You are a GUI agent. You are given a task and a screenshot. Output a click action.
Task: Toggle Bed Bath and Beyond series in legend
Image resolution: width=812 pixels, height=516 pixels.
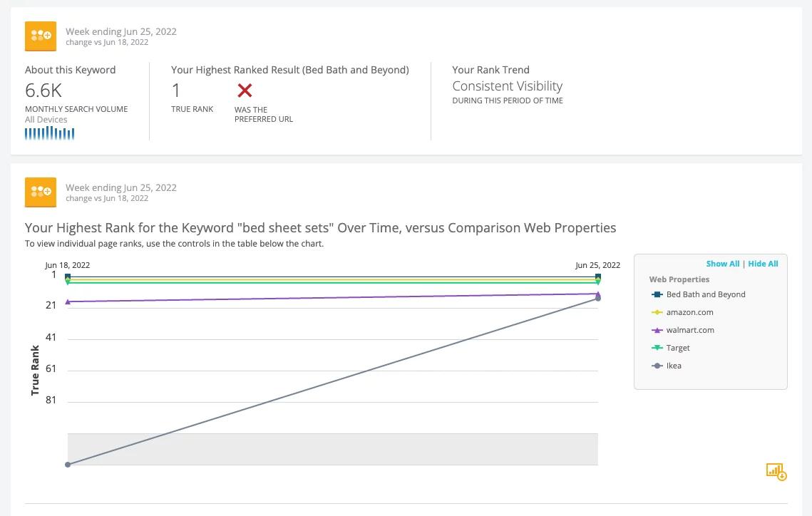click(x=705, y=294)
